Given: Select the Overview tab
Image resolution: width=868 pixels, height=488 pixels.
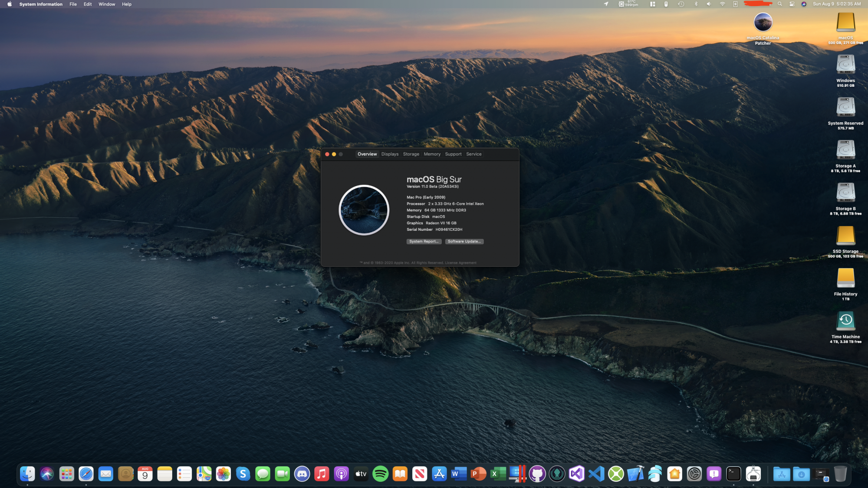Looking at the screenshot, I should (x=367, y=154).
